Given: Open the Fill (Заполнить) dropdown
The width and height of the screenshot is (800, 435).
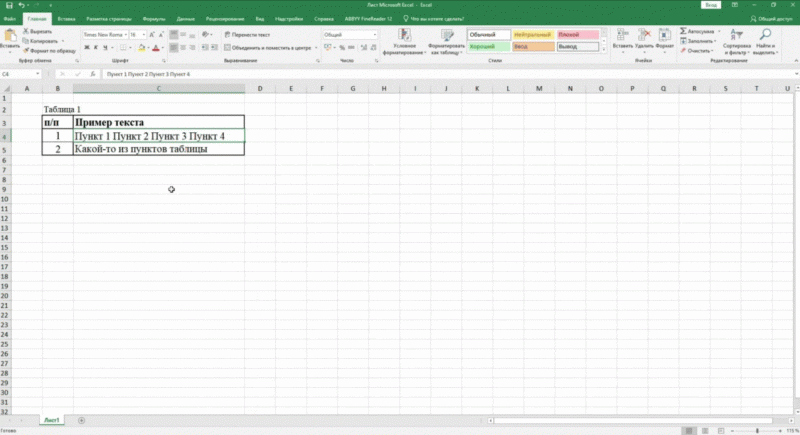Looking at the screenshot, I should (698, 41).
